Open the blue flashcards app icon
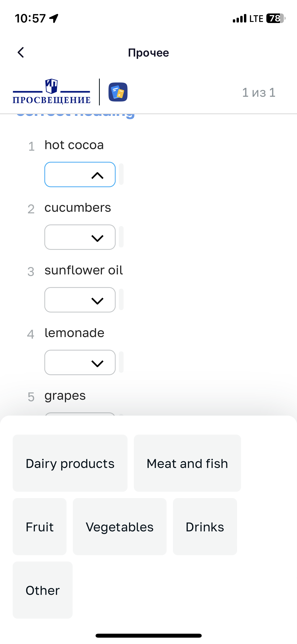Screen dimensions: 297x644 pyautogui.click(x=118, y=92)
